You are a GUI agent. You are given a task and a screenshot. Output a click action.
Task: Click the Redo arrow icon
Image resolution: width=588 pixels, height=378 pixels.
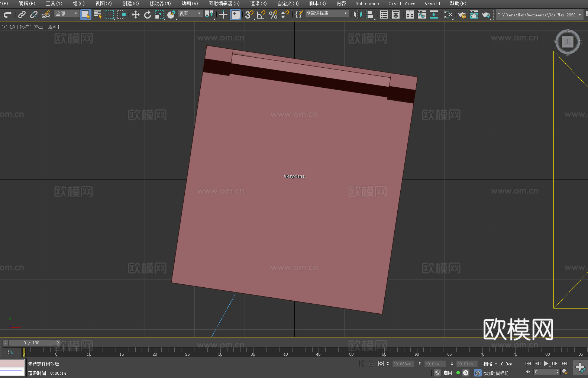tap(7, 14)
